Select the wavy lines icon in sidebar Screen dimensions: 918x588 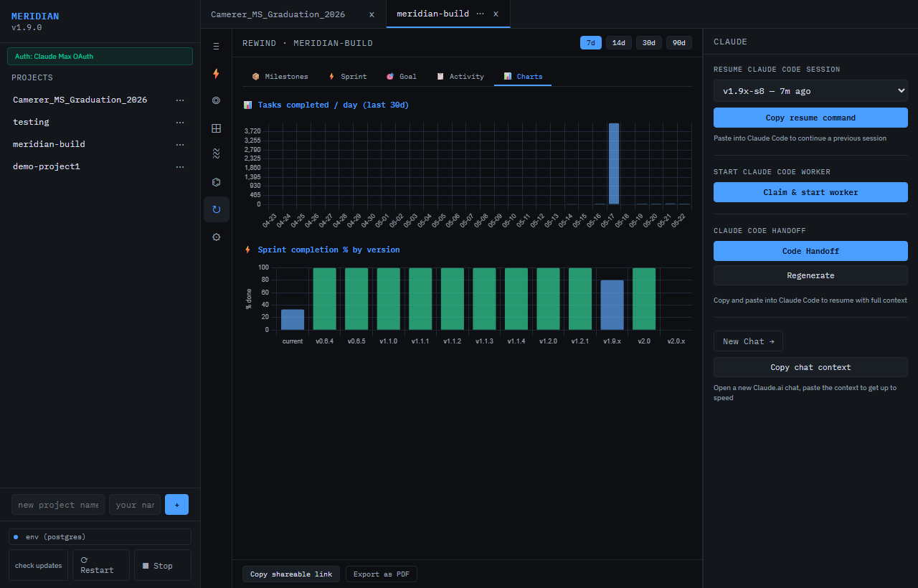coord(217,155)
